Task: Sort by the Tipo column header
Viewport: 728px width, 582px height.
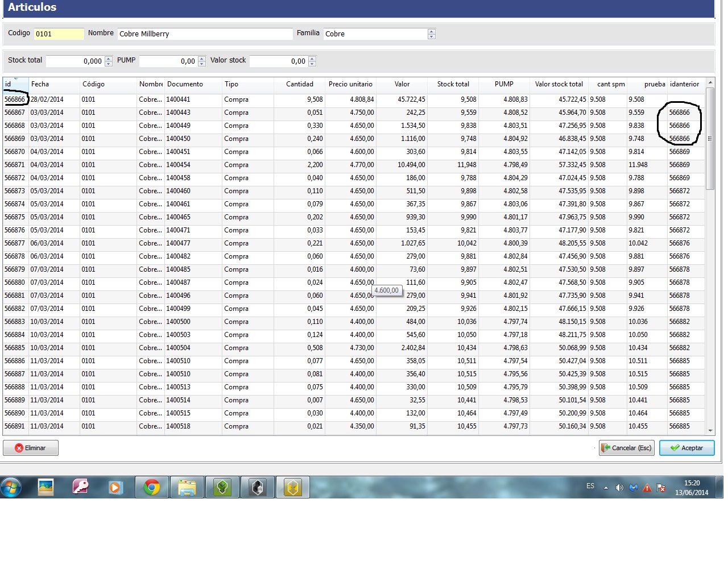Action: tap(248, 84)
